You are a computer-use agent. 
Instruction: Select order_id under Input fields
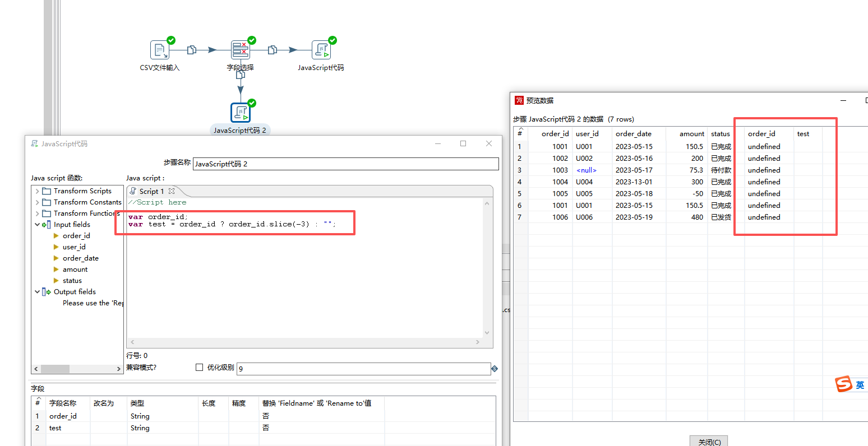76,236
